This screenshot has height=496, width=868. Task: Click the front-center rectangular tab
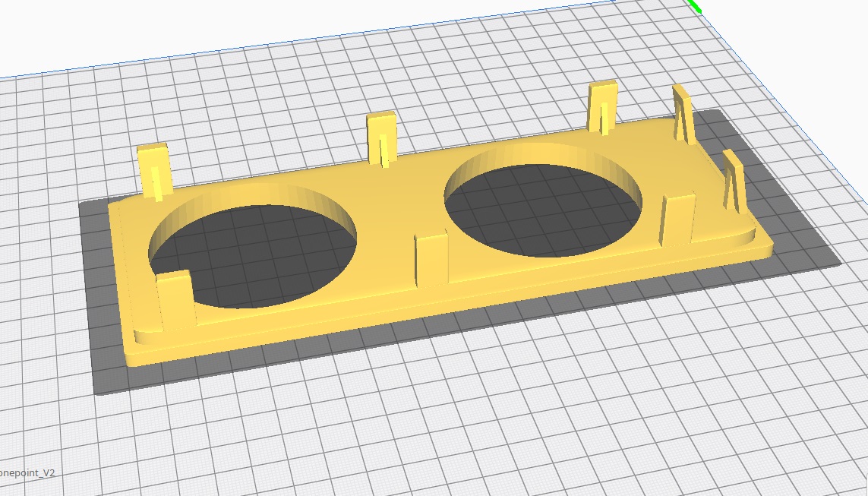click(x=431, y=259)
